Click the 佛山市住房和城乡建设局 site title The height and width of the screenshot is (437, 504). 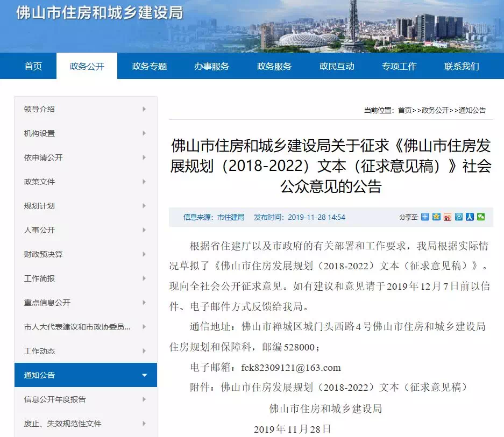(100, 13)
